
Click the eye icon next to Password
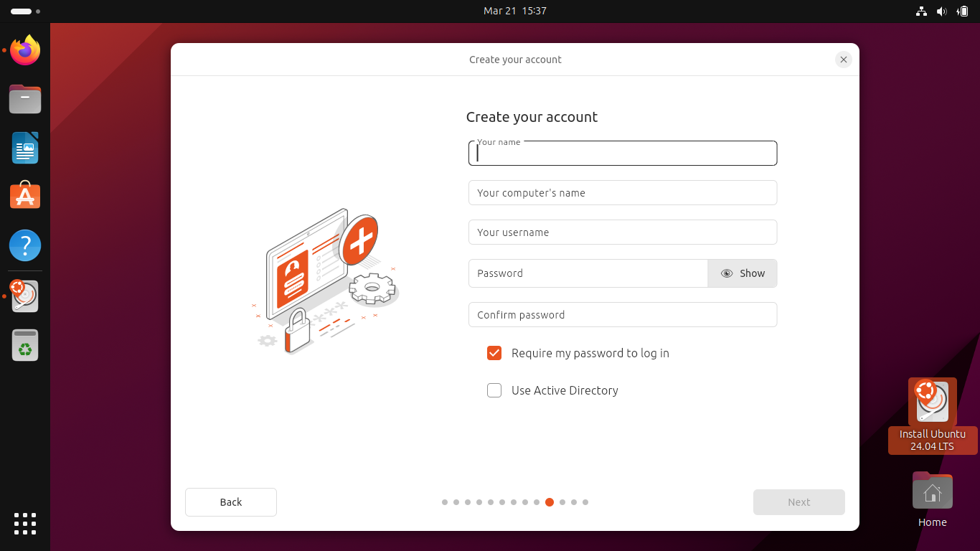pos(727,273)
